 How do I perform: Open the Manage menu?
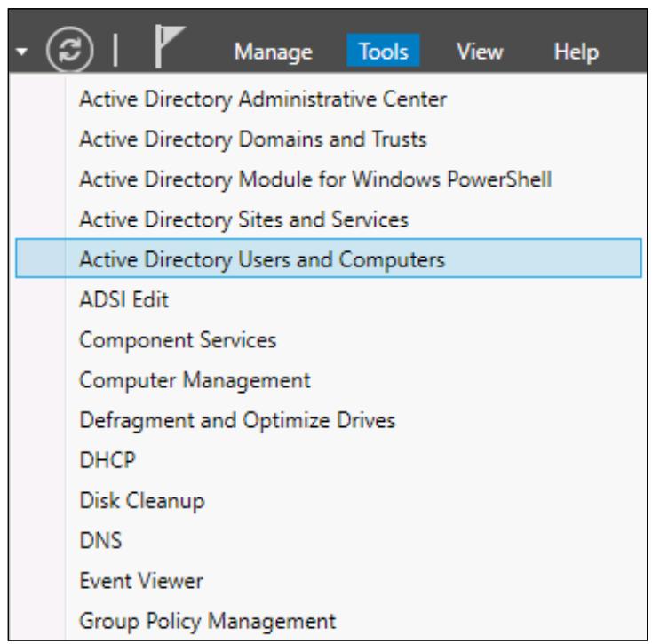274,52
